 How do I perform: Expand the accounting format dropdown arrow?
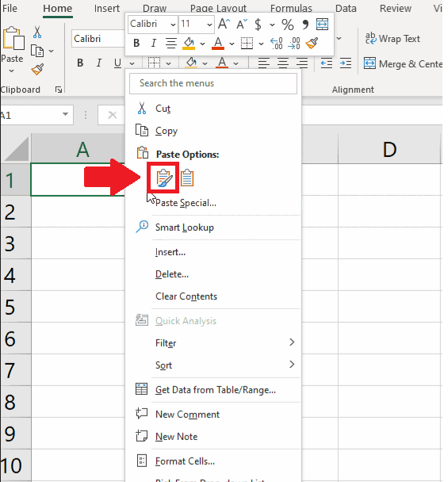coord(272,25)
